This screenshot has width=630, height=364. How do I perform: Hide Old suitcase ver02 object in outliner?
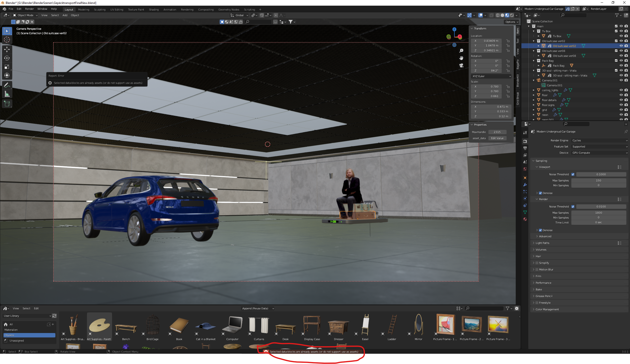(x=621, y=46)
